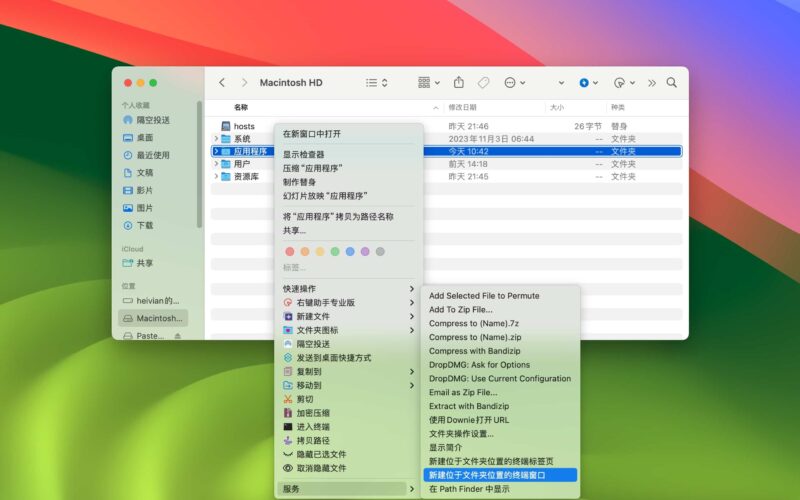800x500 pixels.
Task: Click the Share toolbar icon
Action: tap(459, 82)
